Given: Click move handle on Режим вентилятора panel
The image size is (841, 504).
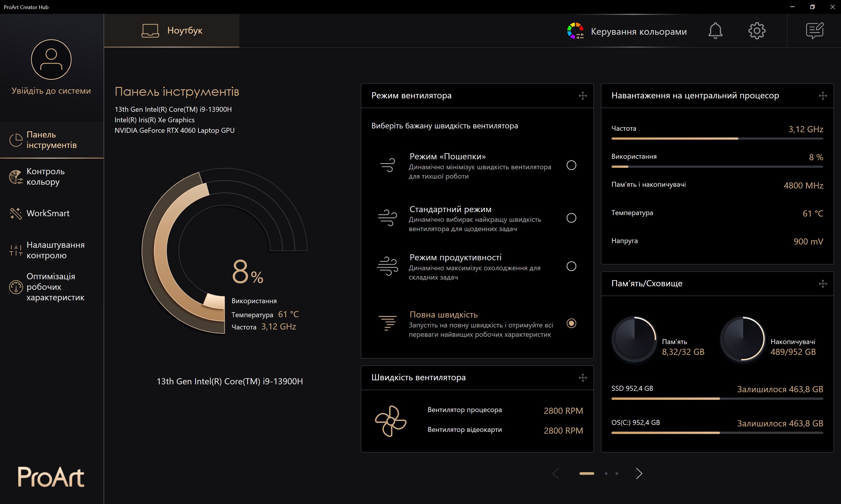Looking at the screenshot, I should coord(583,96).
